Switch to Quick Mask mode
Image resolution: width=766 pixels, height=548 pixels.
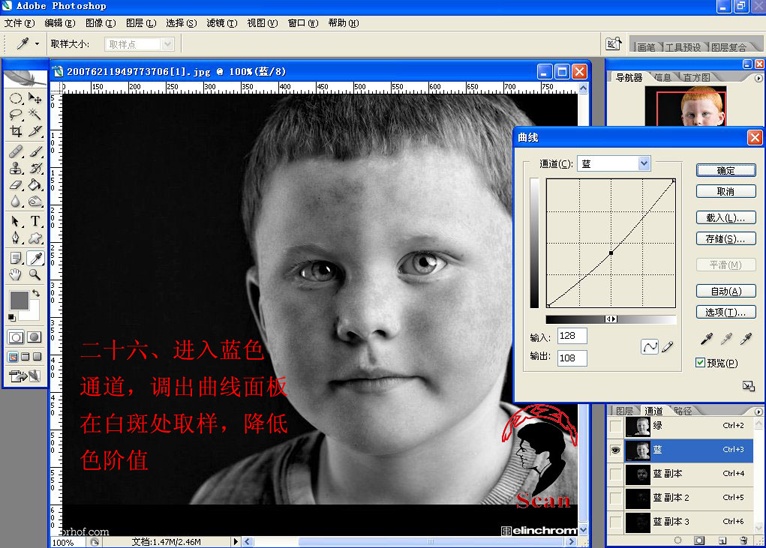[x=34, y=337]
